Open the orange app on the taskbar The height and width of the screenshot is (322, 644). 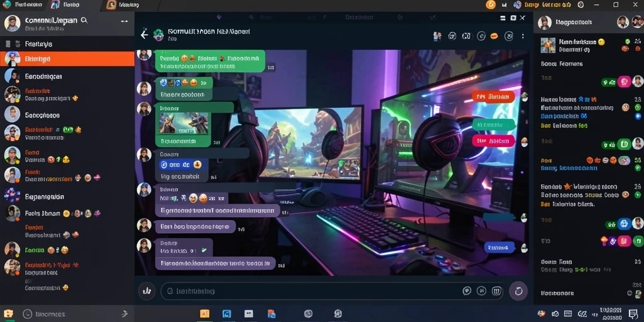[x=204, y=314]
